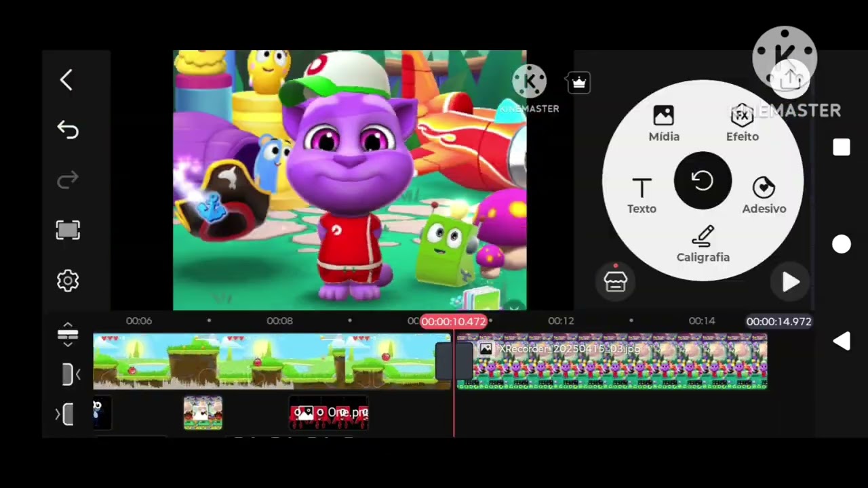Add a Texto layer
Screen dimensions: 868x488
642,196
